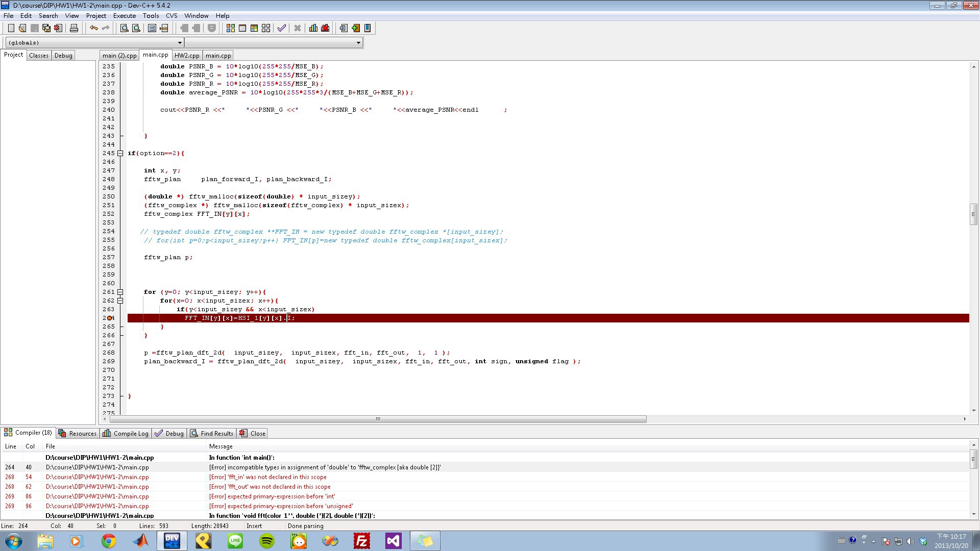Click the fft_in not declared error row
This screenshot has width=980, height=551.
coord(267,477)
